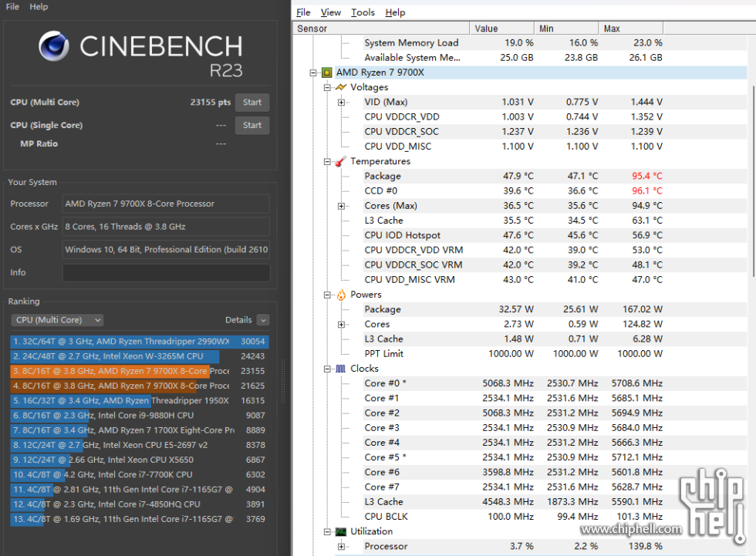Open sensor window Help menu
Screen dimensions: 756x556
click(x=395, y=12)
